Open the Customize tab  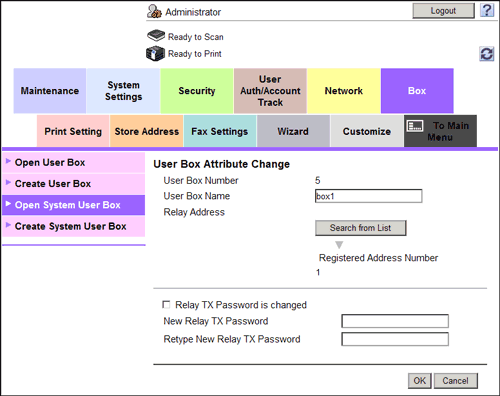(x=367, y=131)
